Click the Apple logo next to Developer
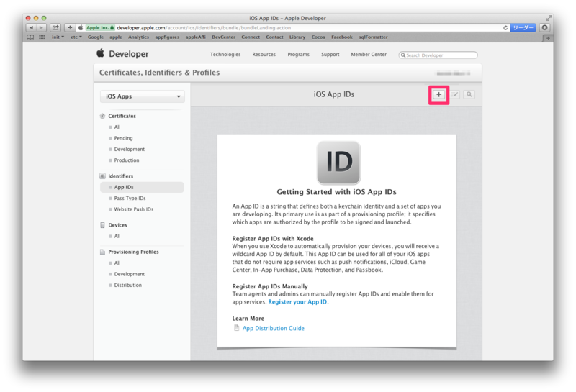The height and width of the screenshot is (392, 576). (x=100, y=53)
